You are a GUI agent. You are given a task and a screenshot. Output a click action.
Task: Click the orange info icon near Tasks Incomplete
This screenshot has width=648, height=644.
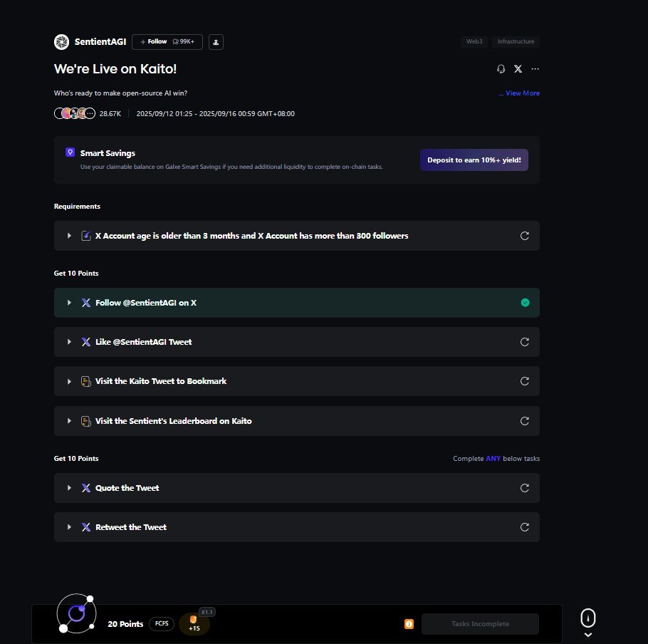coord(409,624)
